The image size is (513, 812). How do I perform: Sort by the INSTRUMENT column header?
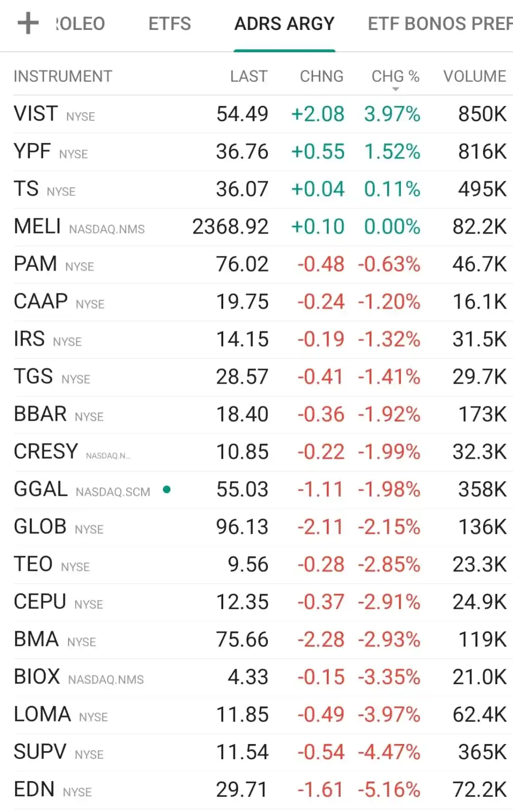click(x=63, y=76)
